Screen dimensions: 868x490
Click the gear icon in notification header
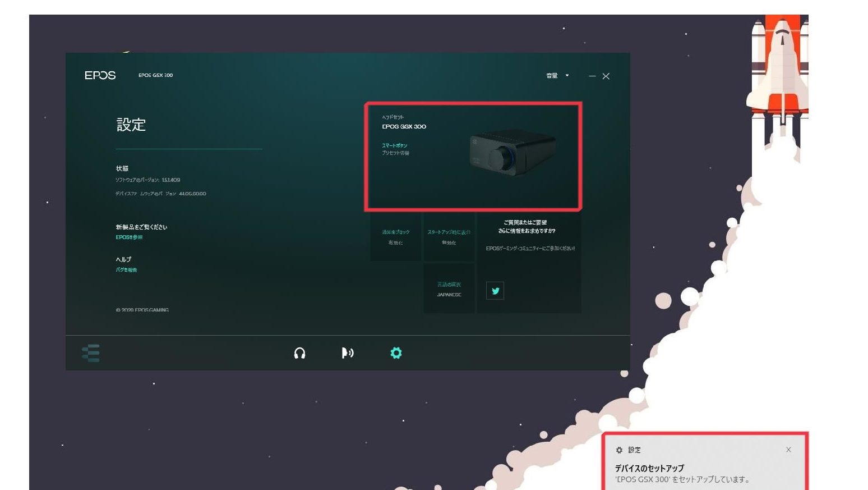point(619,450)
